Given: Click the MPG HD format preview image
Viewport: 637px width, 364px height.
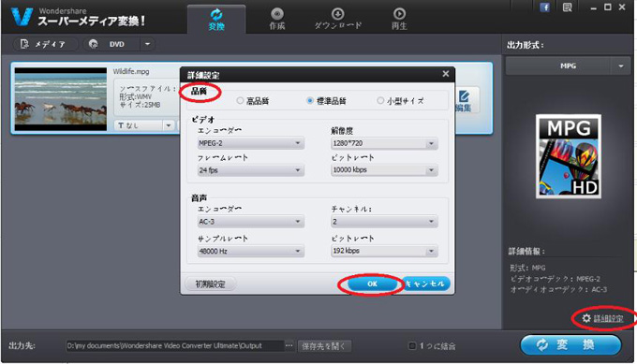Looking at the screenshot, I should click(569, 156).
